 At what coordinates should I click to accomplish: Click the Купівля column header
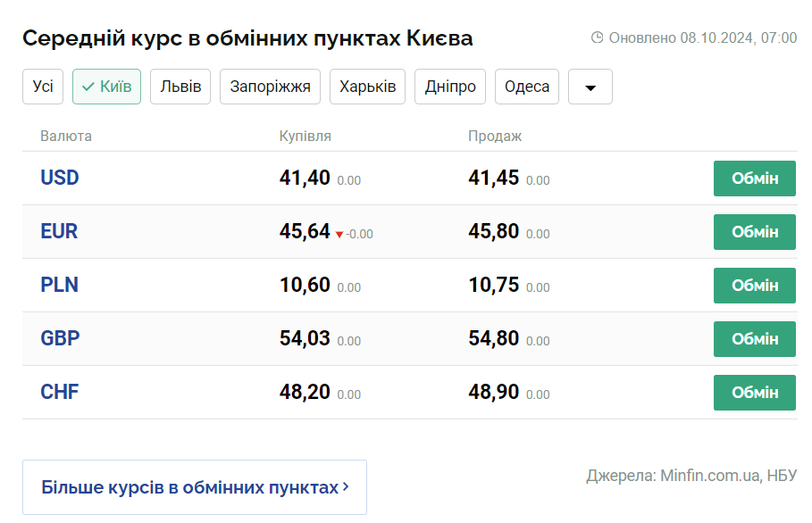pyautogui.click(x=305, y=136)
